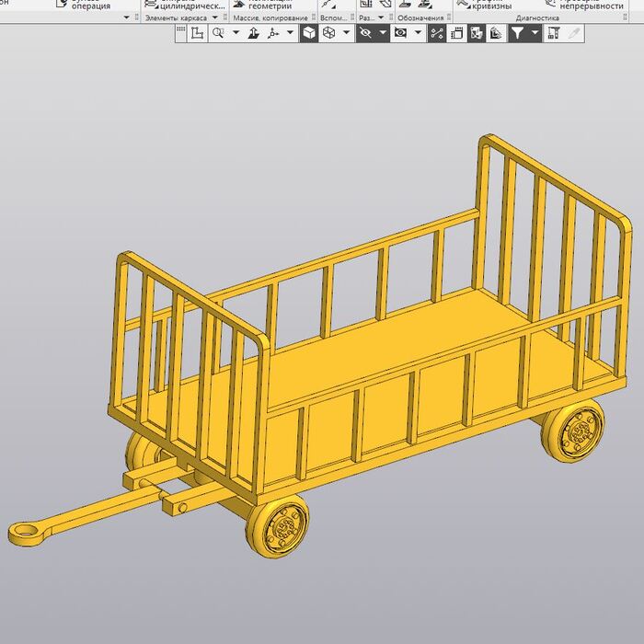Click the normal-to-plane view arrow icon
Viewport: 644px width, 644px height.
[x=254, y=33]
